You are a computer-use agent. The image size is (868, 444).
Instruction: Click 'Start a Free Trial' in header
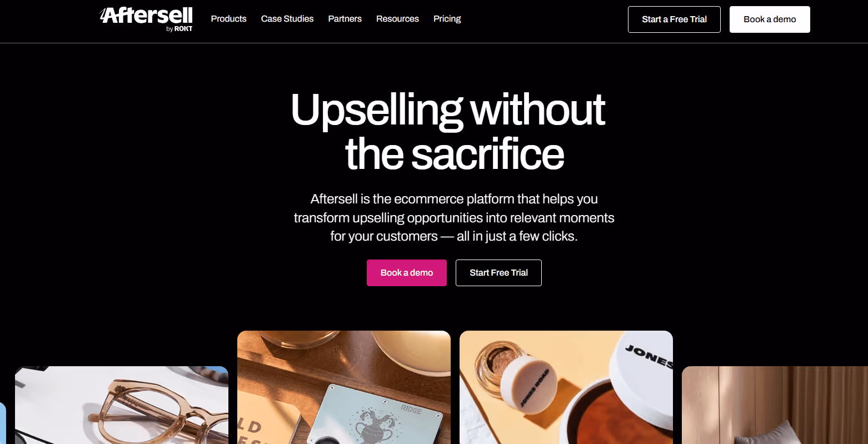pos(674,19)
